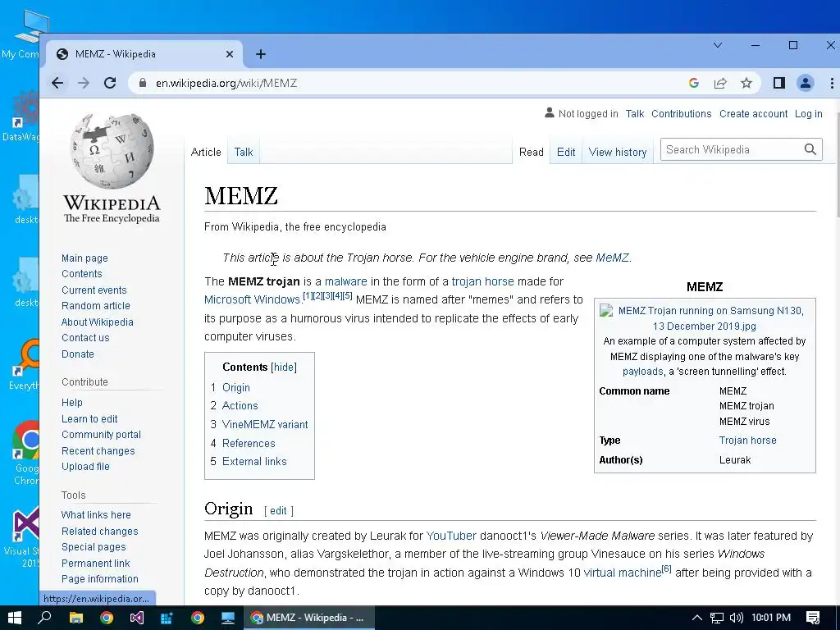Screen dimensions: 840x630
Task: Open the site information padlock icon
Action: click(143, 83)
